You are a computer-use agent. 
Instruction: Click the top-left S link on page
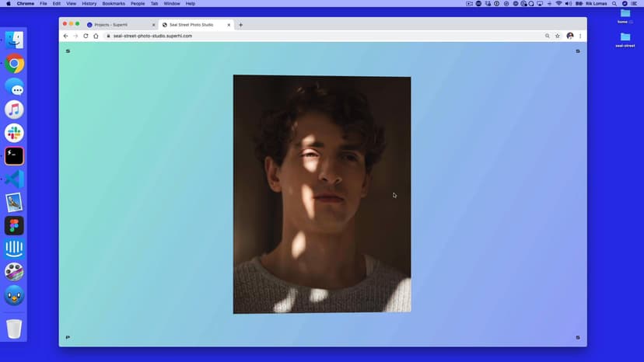[68, 51]
